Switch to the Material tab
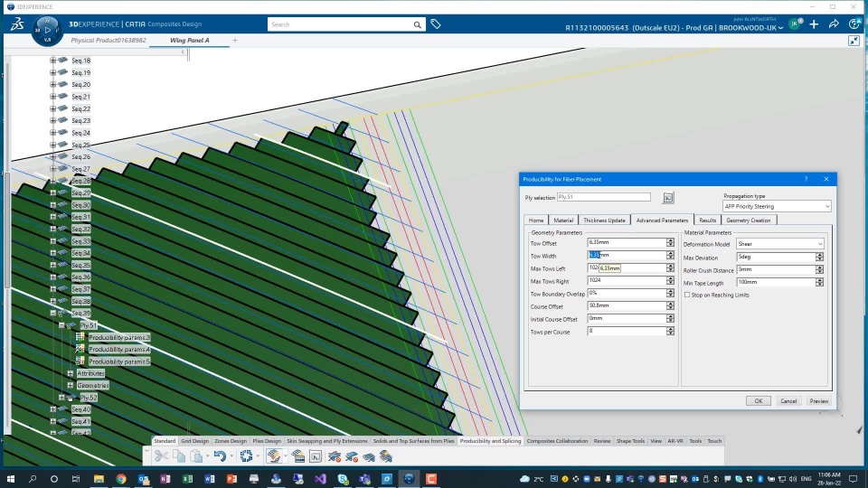 (563, 221)
